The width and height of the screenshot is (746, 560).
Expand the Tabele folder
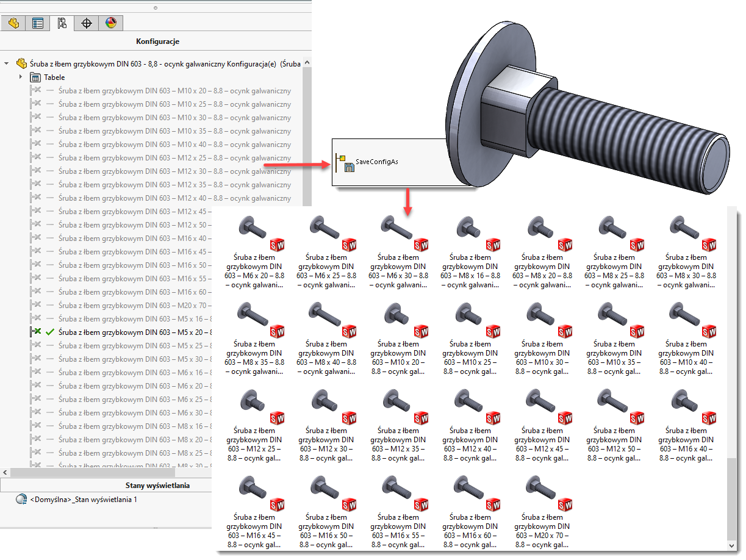click(x=20, y=77)
